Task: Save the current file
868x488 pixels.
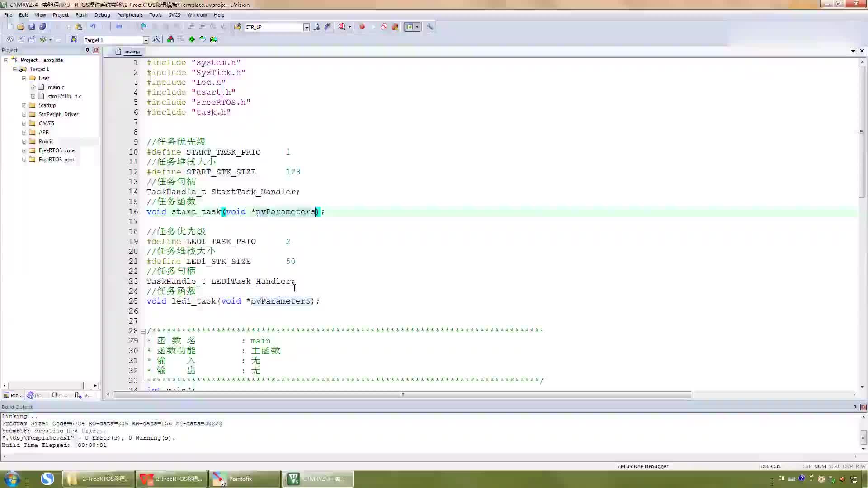Action: (x=32, y=27)
